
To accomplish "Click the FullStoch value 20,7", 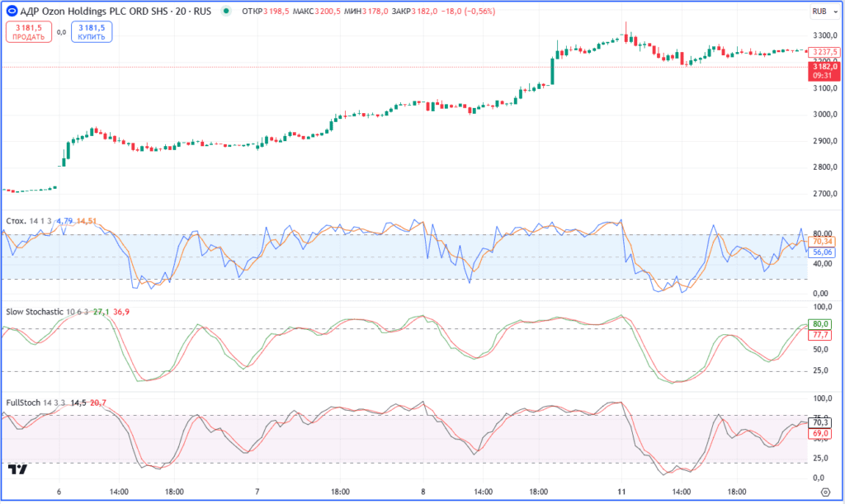I will tap(98, 403).
